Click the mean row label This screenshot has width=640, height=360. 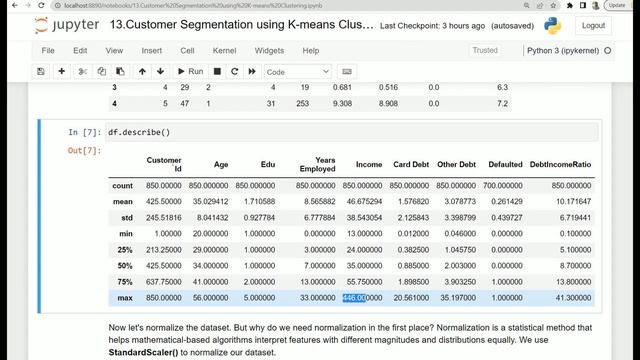[123, 202]
